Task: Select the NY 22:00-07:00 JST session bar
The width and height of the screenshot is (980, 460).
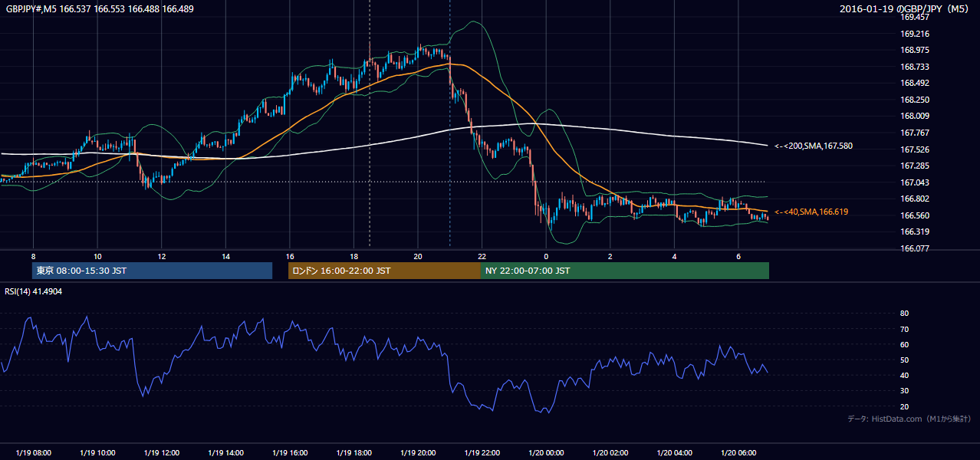Action: [x=625, y=271]
